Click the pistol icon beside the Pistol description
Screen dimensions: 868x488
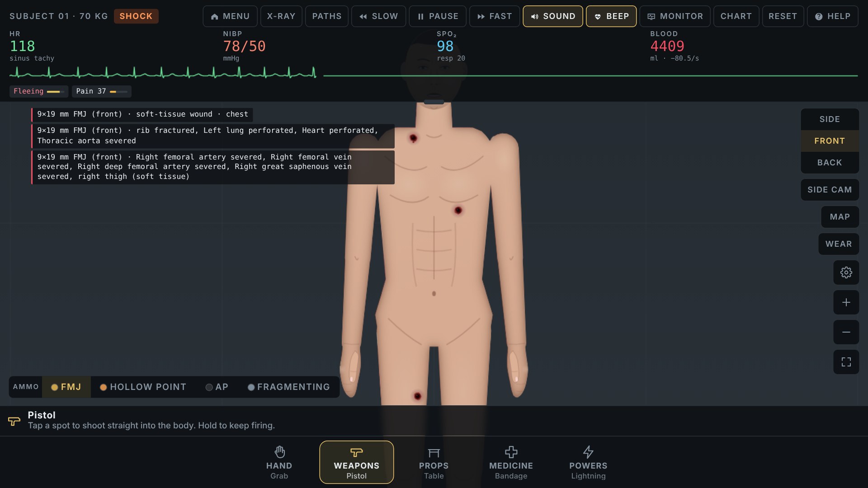point(14,421)
